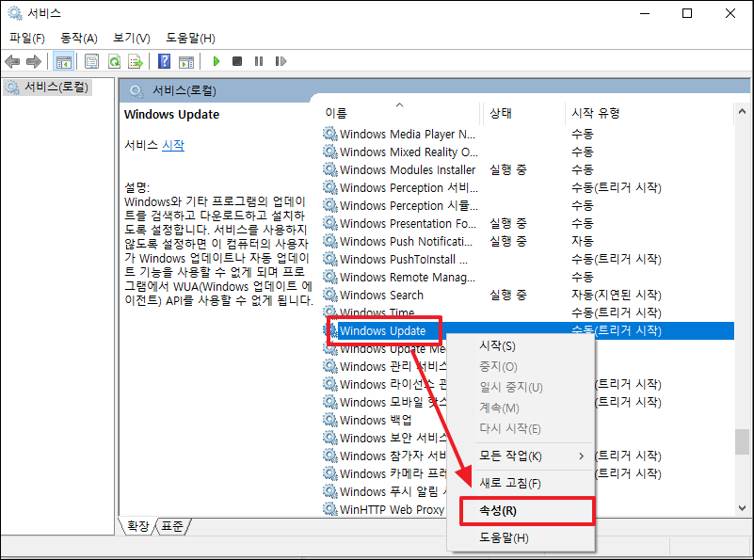Click gear icon of WinHTTP Web Proxy

coord(329,509)
